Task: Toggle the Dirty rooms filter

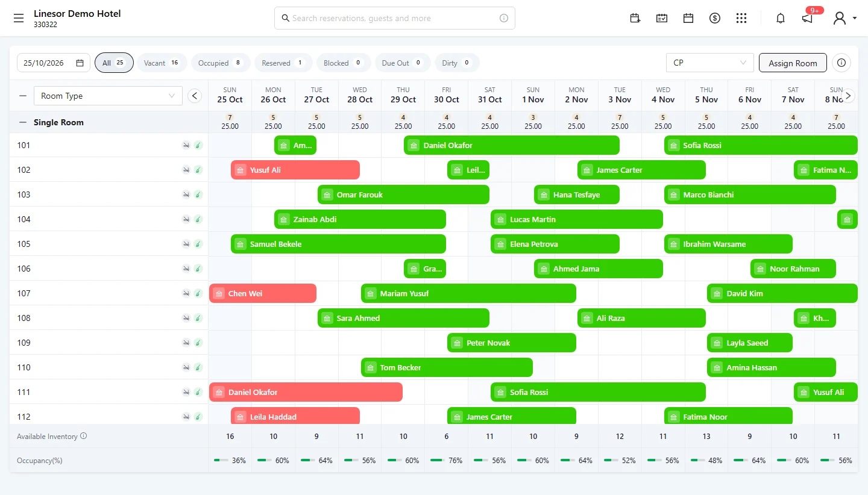Action: 457,63
